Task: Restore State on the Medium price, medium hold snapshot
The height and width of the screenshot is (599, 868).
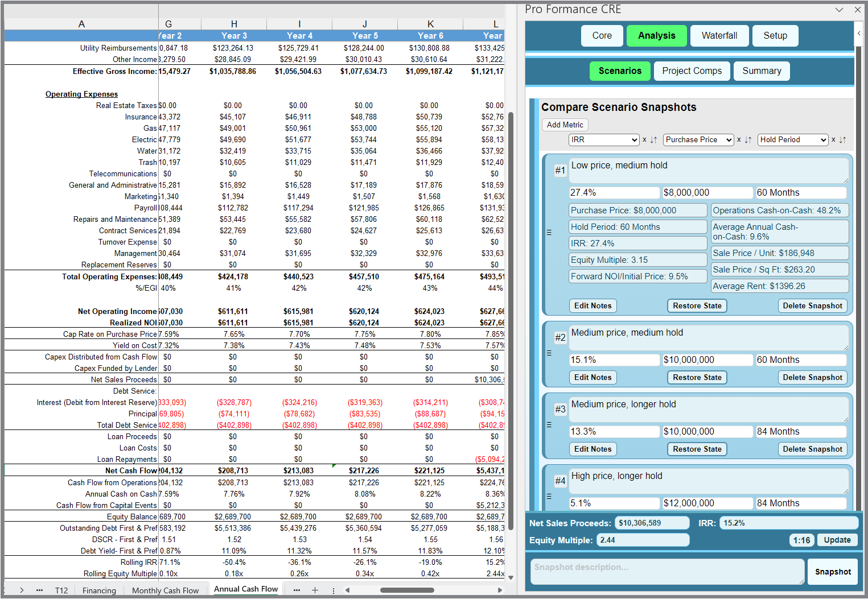Action: (x=697, y=377)
